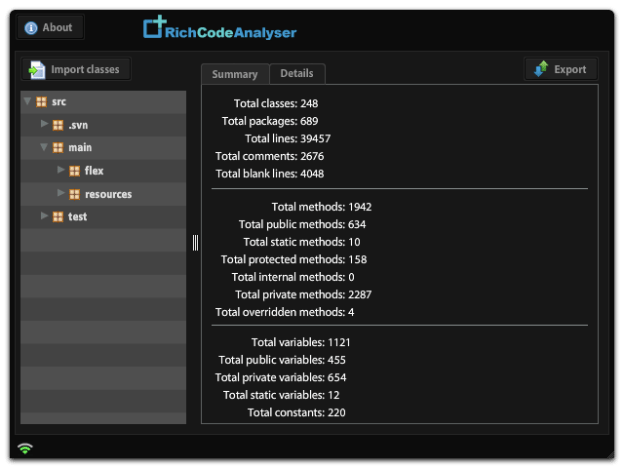This screenshot has height=468, width=624.
Task: Click the Import classes document icon
Action: 37,70
